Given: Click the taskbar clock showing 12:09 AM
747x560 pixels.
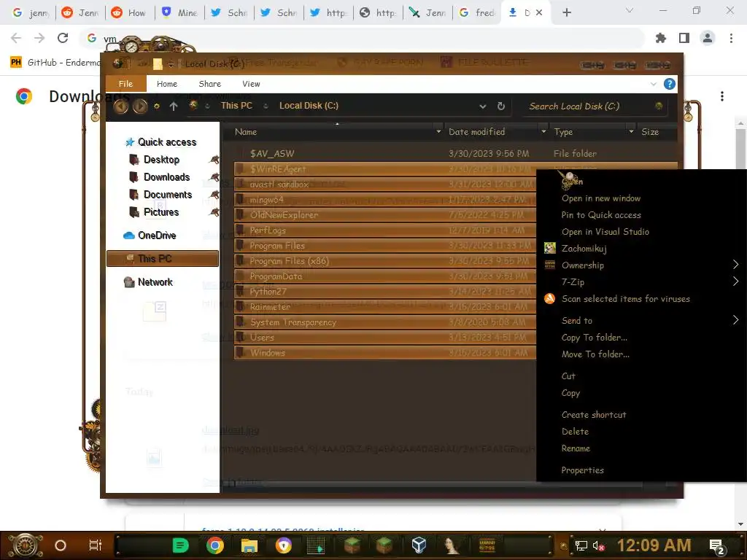Looking at the screenshot, I should pyautogui.click(x=654, y=545).
